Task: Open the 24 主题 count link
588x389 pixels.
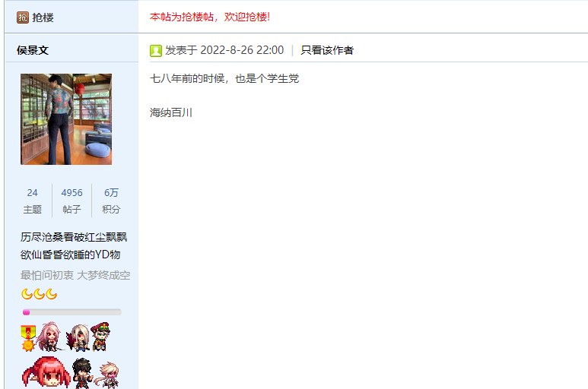Action: click(32, 201)
